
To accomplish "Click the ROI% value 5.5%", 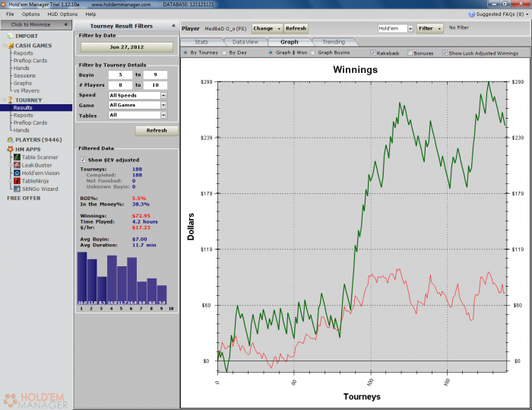I will coord(139,198).
